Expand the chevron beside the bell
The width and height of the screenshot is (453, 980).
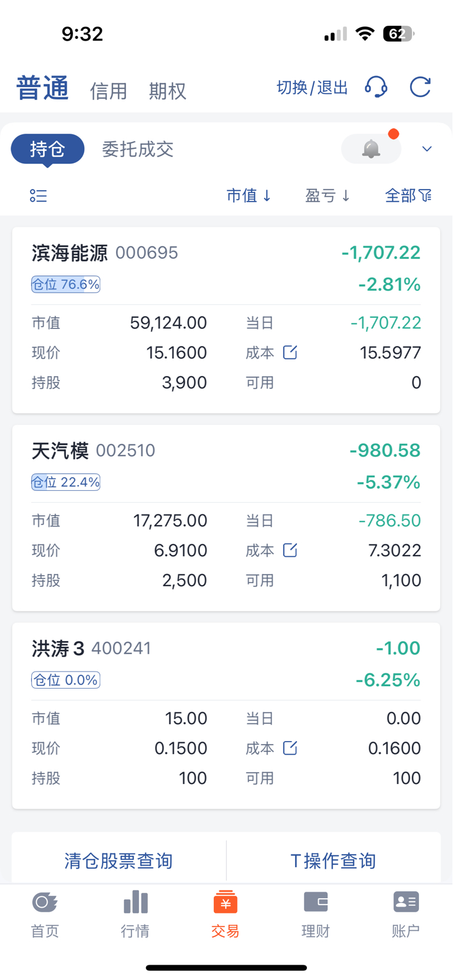427,149
